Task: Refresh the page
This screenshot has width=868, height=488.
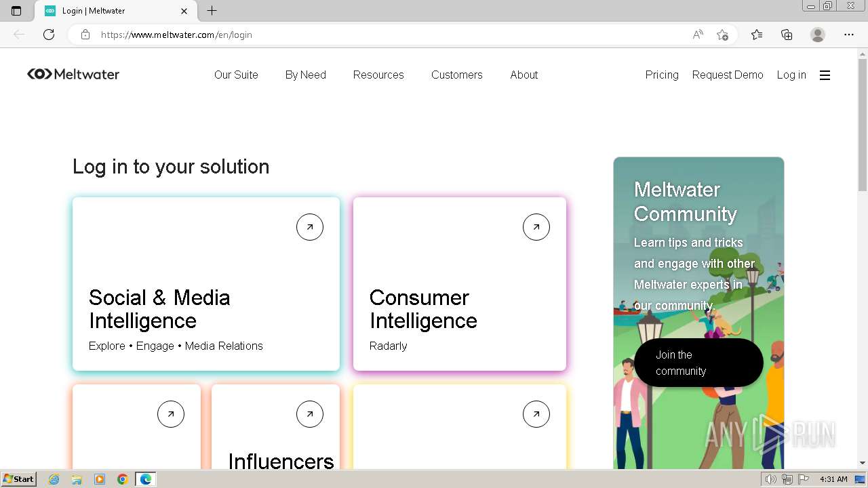Action: point(49,35)
